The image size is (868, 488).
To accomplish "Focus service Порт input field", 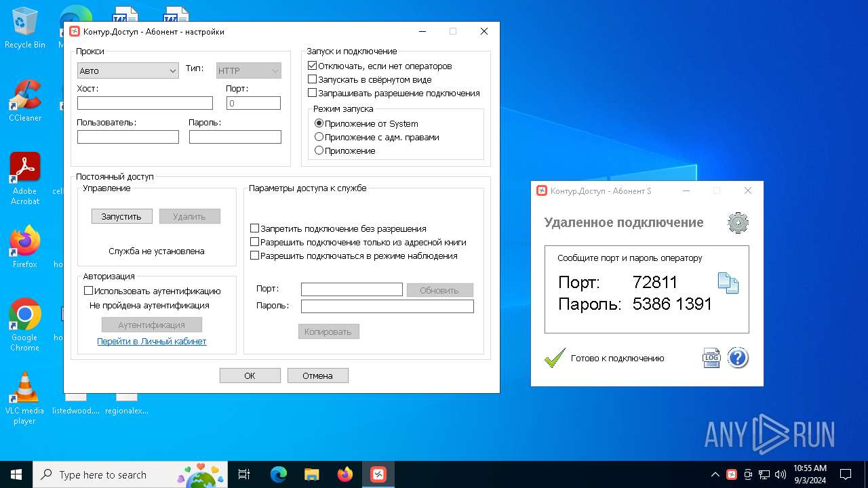I will (x=352, y=289).
